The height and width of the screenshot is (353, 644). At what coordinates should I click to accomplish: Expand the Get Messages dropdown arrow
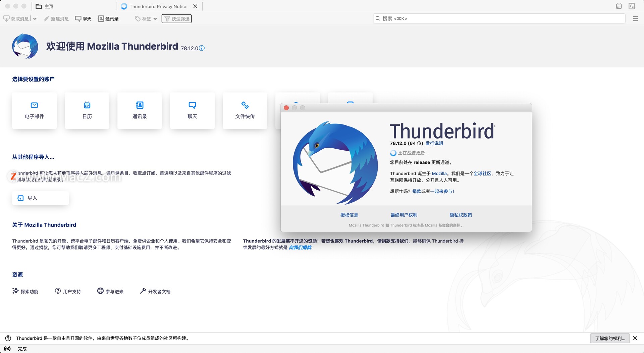coord(35,19)
